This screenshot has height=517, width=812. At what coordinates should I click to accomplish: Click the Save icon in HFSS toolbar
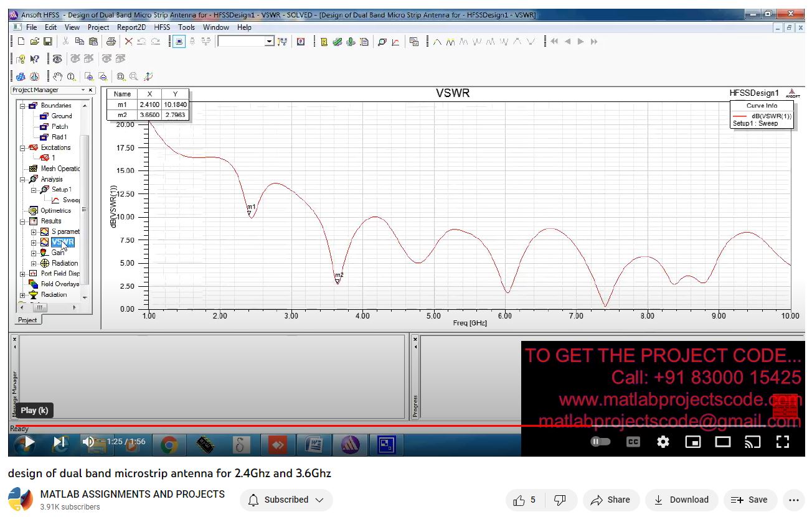tap(48, 42)
